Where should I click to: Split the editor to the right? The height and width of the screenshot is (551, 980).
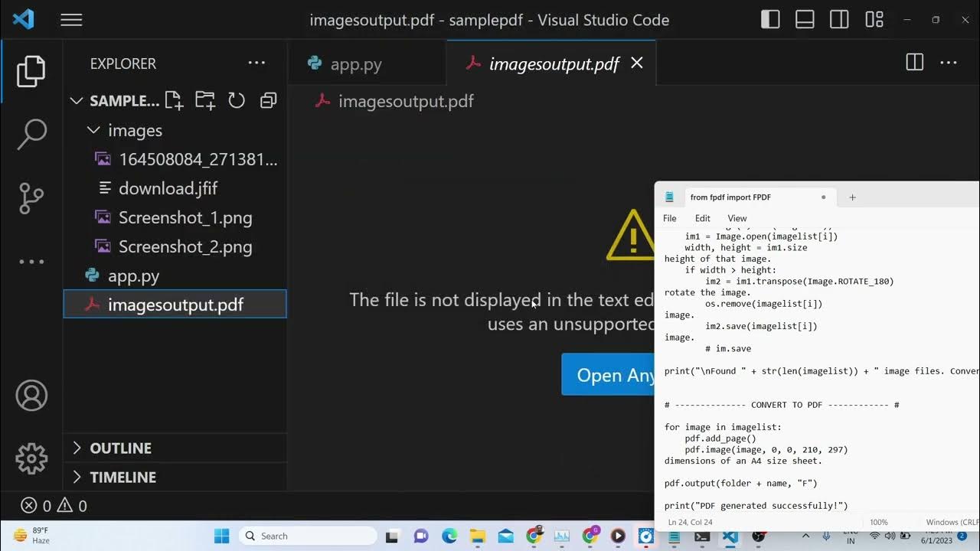click(914, 63)
